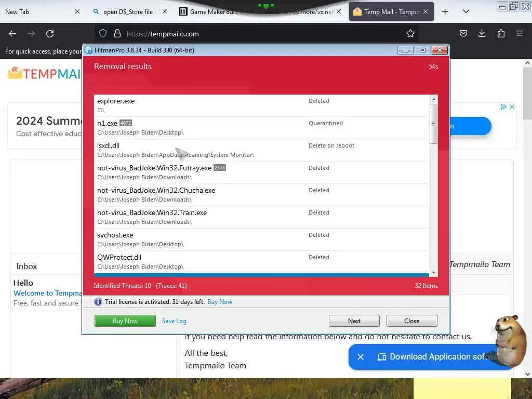Click the green Buy Now button
532x399 pixels.
coord(125,321)
